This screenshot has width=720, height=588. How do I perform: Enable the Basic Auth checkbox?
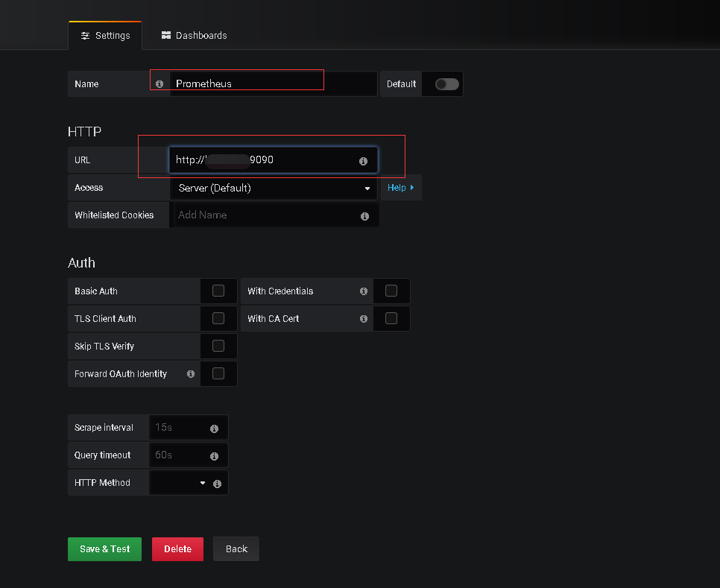pos(218,291)
